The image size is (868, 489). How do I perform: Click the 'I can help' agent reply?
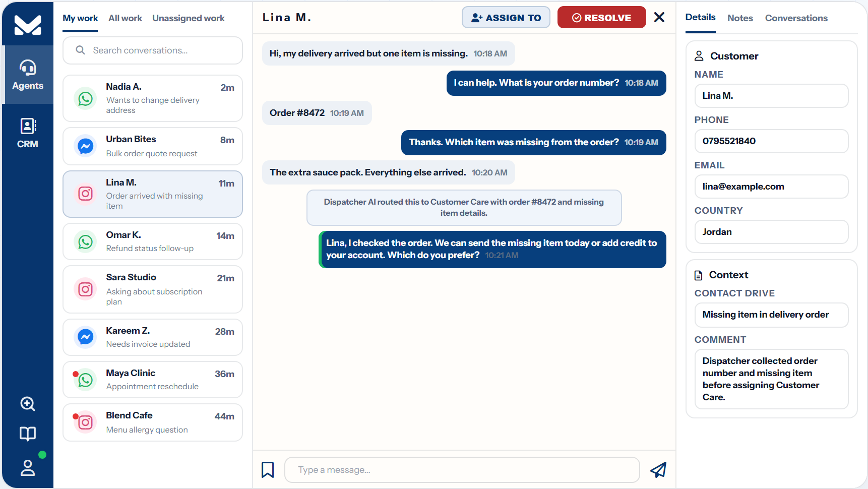tap(556, 83)
